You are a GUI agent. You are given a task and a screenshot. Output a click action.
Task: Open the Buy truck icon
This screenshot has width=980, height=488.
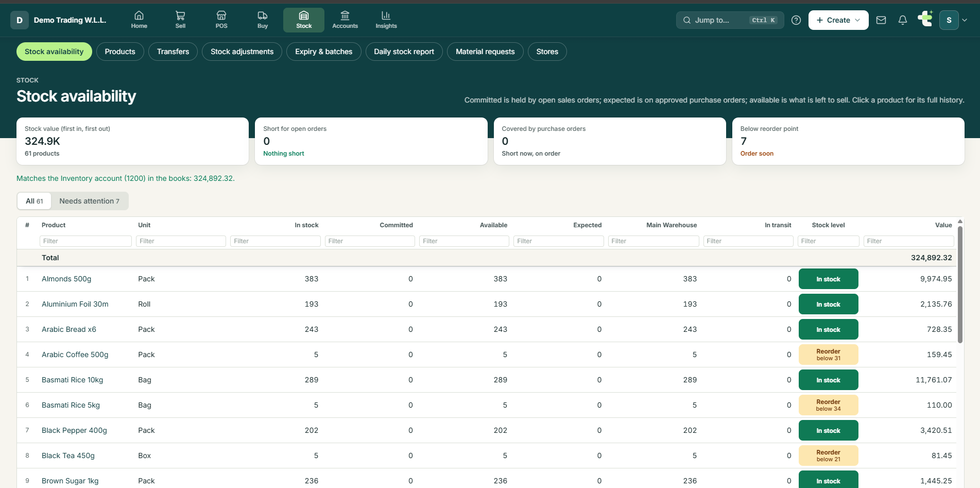(263, 20)
